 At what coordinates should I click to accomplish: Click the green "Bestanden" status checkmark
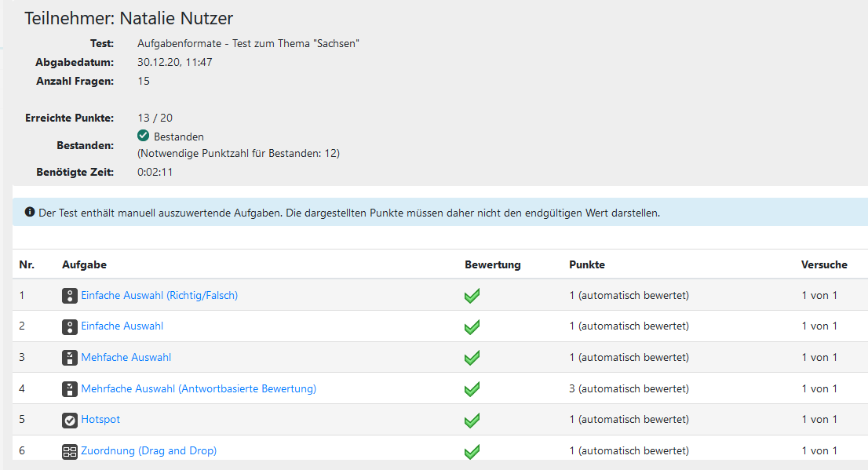143,135
